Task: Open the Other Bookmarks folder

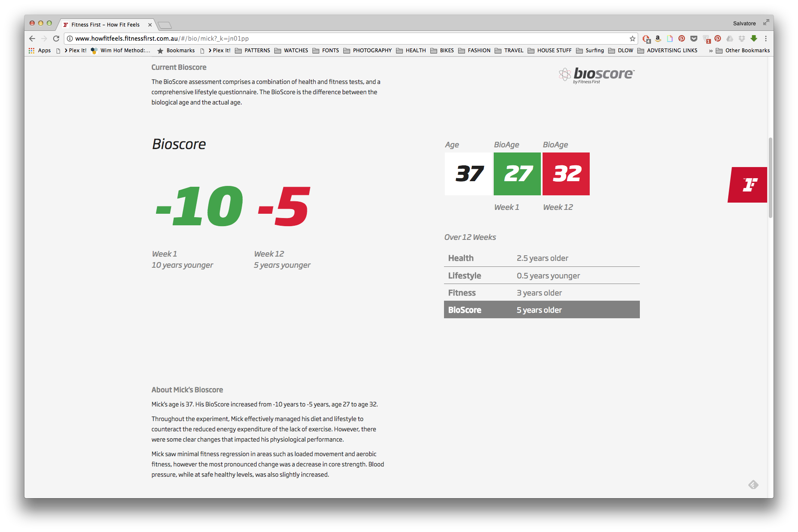Action: (x=743, y=51)
